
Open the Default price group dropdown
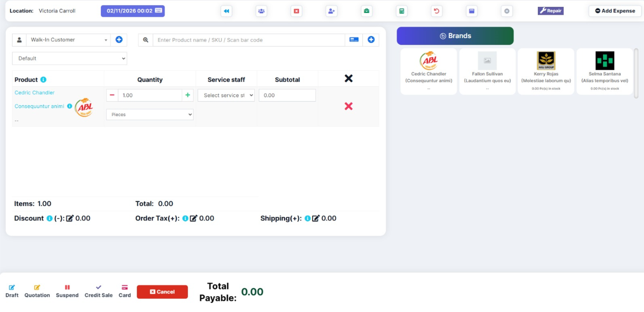[x=70, y=58]
